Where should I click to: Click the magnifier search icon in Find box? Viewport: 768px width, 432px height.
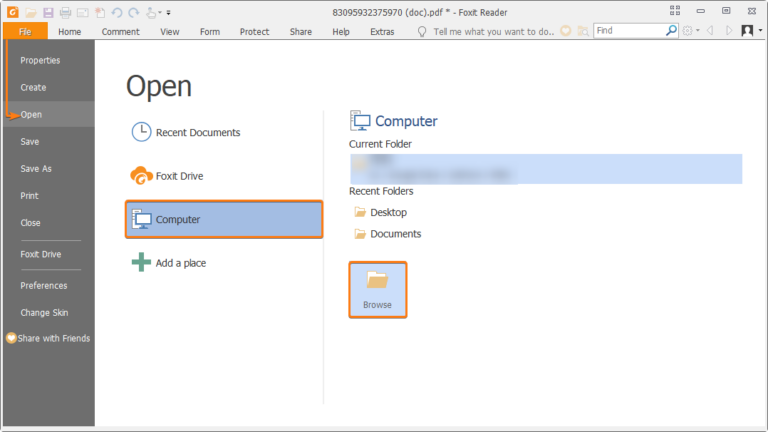pos(672,30)
